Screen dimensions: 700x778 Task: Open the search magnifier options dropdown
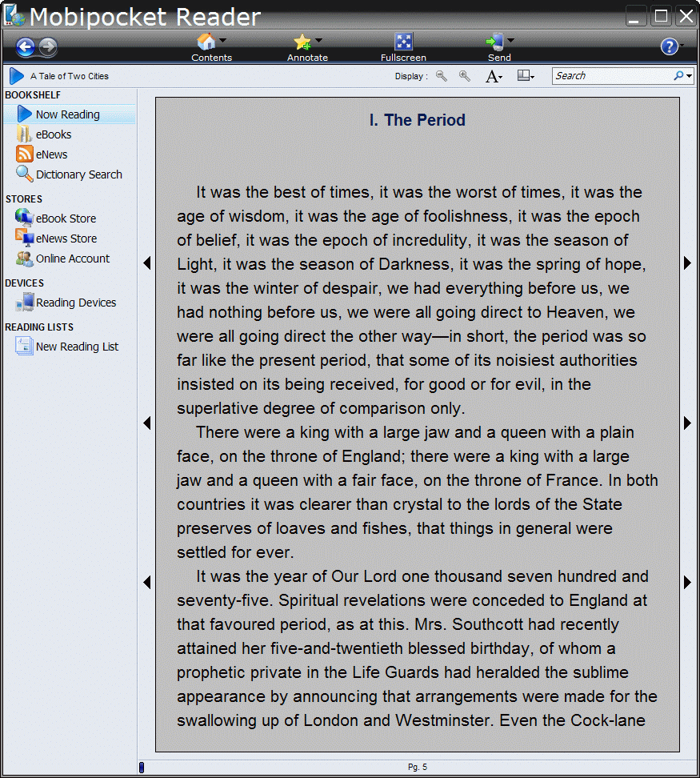[682, 76]
